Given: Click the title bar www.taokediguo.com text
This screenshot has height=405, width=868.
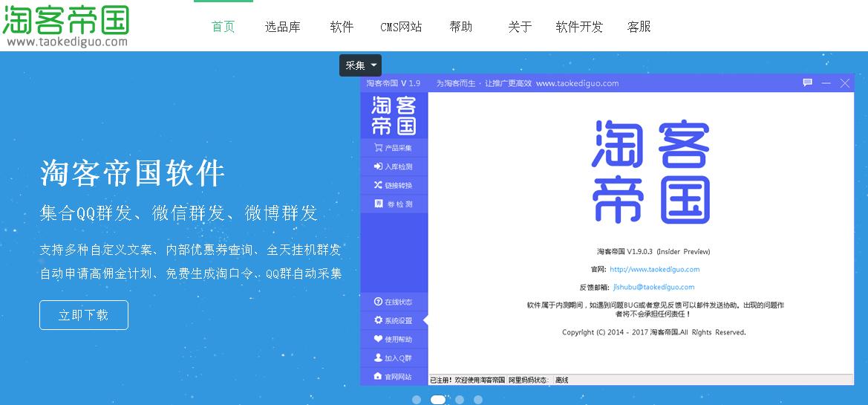Looking at the screenshot, I should pyautogui.click(x=578, y=83).
